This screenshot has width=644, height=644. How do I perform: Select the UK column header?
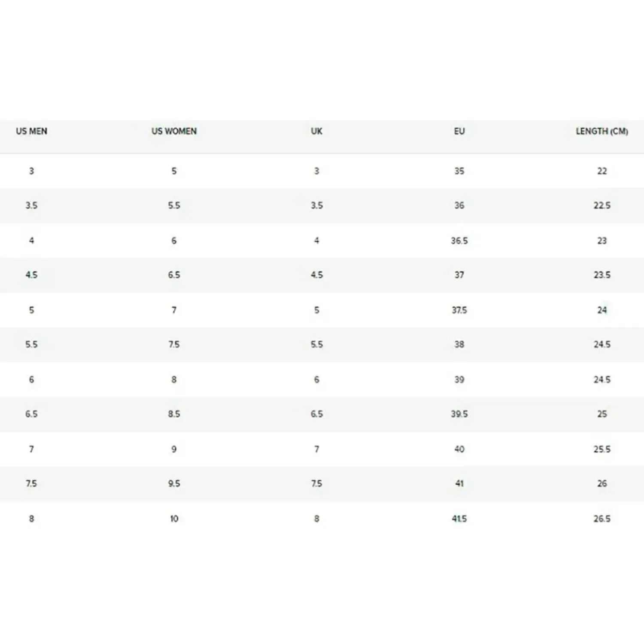point(316,131)
